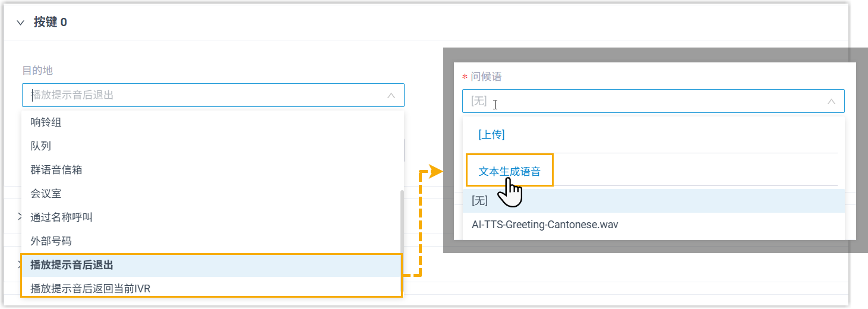Open the 文本生成语音 text-to-speech link
The image size is (868, 309).
click(510, 172)
